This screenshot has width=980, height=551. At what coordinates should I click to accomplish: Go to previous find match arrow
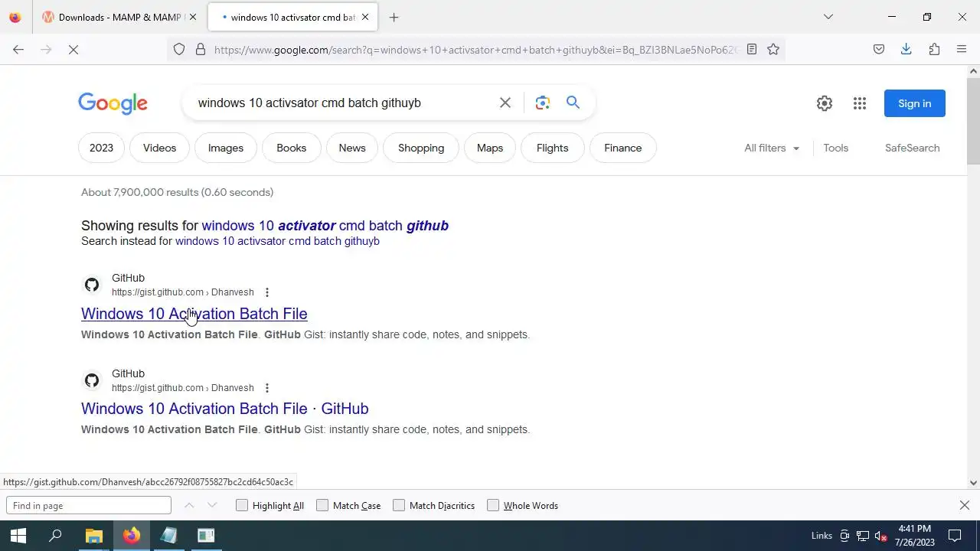[x=189, y=505]
